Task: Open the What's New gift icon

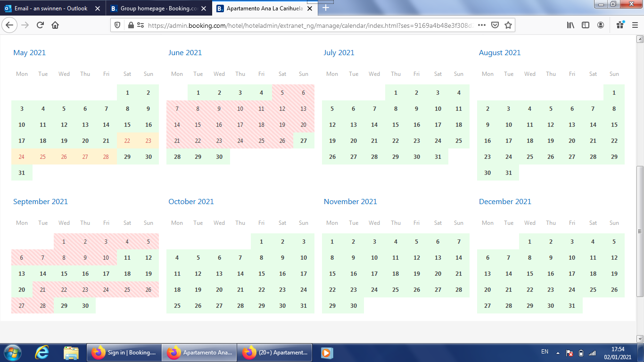Action: pos(620,25)
